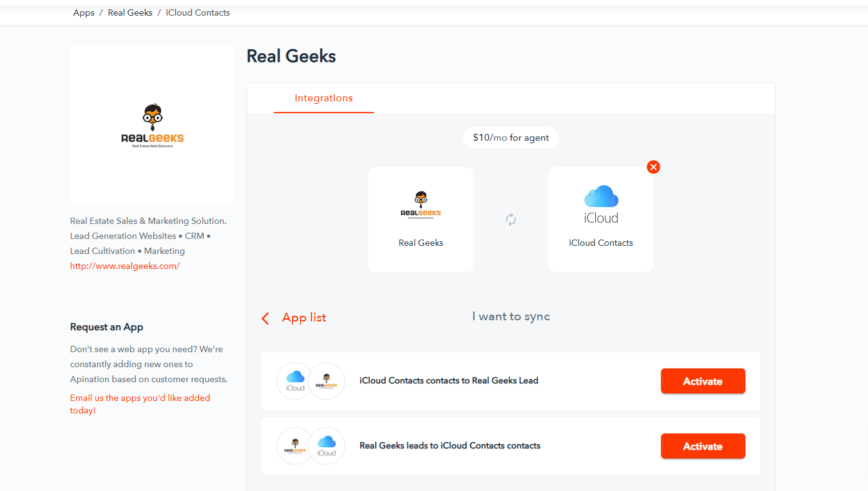This screenshot has height=491, width=868.
Task: Click the Real Geeks logo inside app card
Action: (421, 205)
